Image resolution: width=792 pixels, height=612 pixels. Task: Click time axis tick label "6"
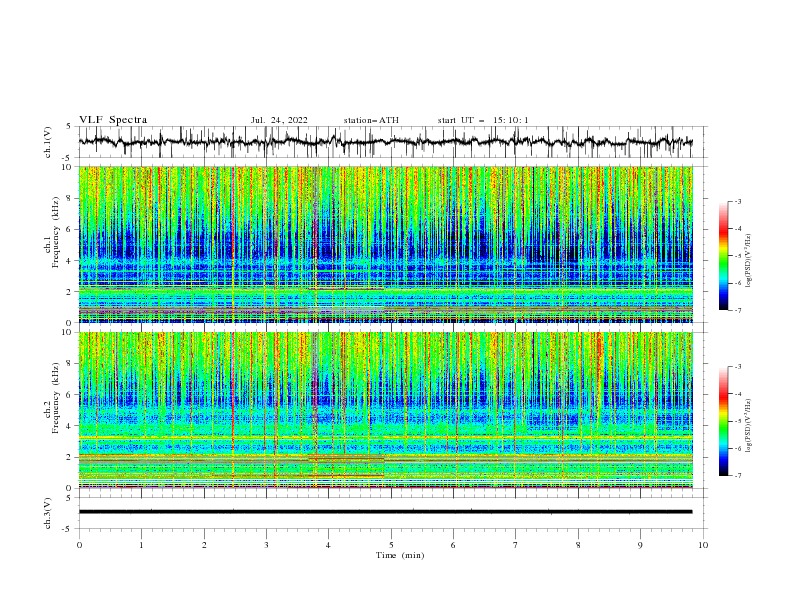(453, 545)
